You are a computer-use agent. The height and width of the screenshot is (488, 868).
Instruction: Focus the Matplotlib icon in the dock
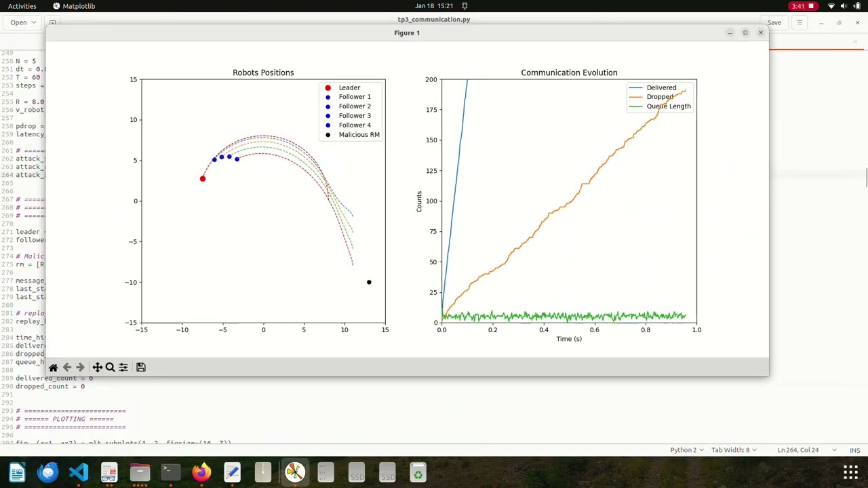coord(294,472)
